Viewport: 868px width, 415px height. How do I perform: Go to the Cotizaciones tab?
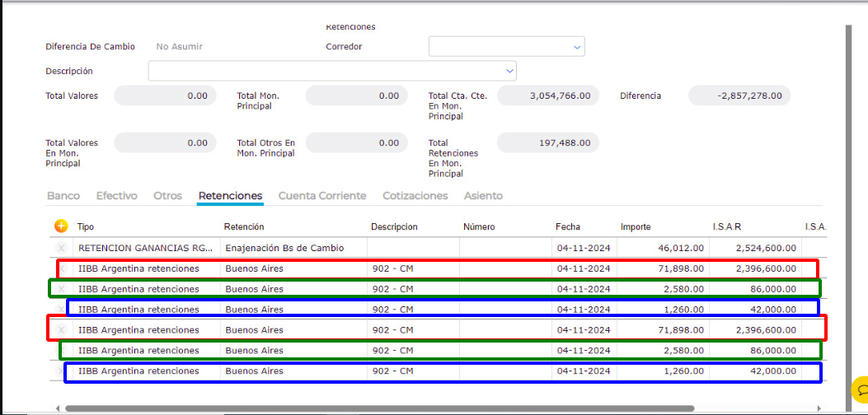coord(415,196)
